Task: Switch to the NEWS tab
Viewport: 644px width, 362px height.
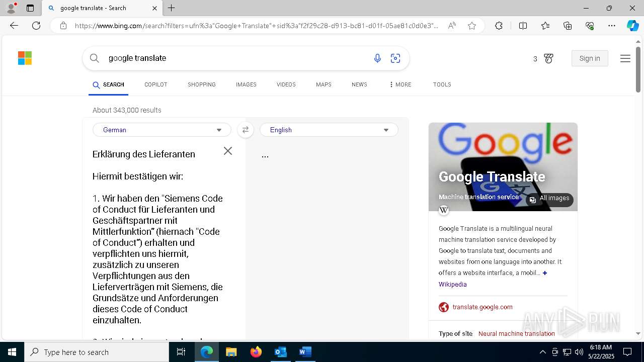Action: (359, 84)
